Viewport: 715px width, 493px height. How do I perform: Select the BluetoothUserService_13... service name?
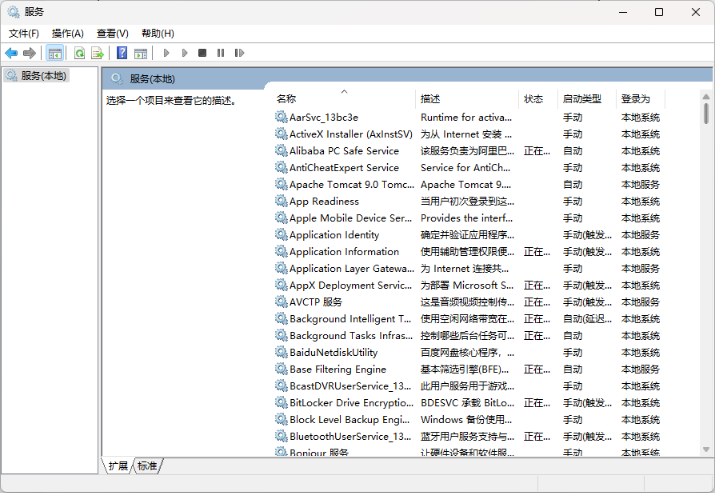point(350,436)
